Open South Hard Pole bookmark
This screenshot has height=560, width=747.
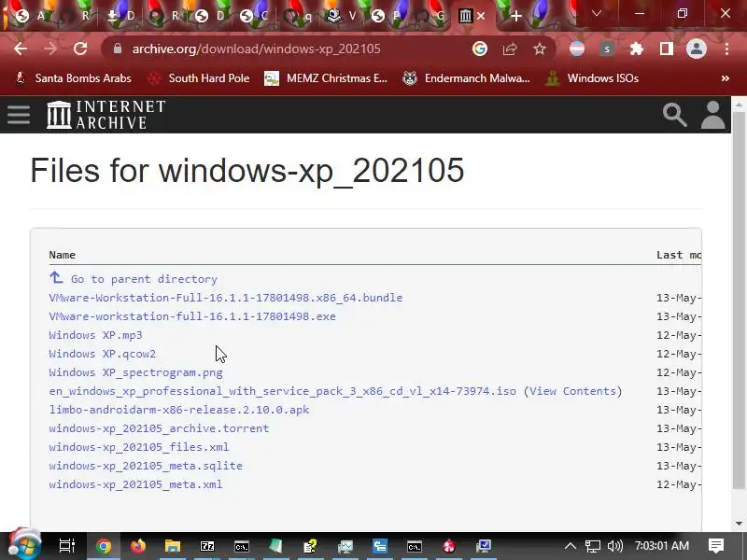tap(199, 78)
